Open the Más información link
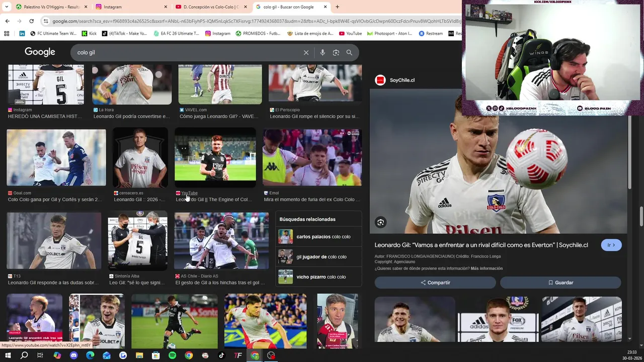The image size is (644, 362). [487, 268]
